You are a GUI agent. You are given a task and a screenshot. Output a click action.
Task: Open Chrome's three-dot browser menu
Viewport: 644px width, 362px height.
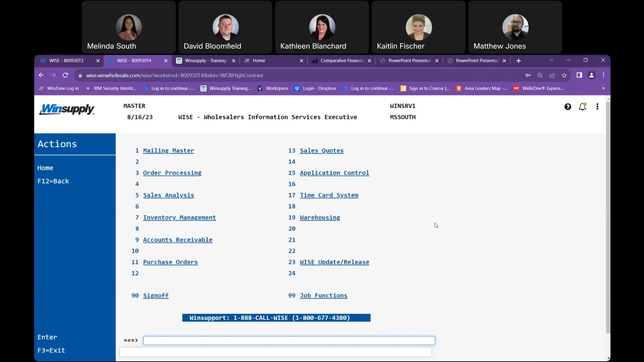pyautogui.click(x=603, y=75)
